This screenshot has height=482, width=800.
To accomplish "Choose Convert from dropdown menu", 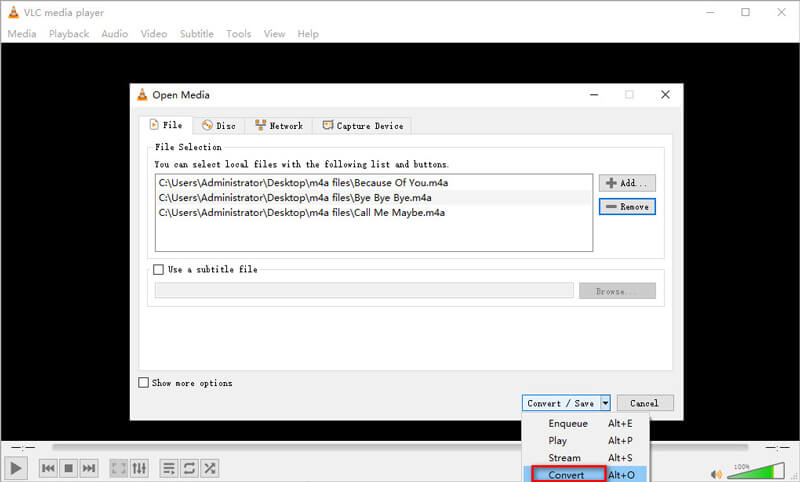I will tap(586, 474).
